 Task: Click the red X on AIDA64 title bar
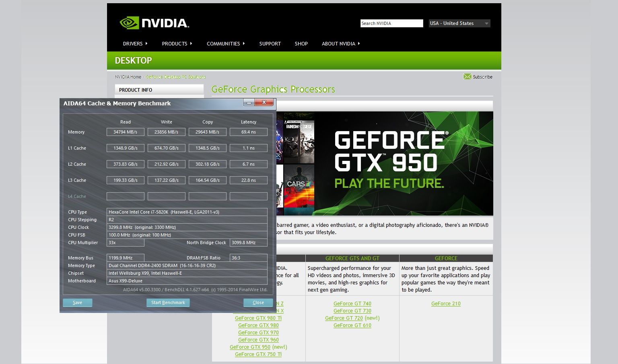pos(264,103)
